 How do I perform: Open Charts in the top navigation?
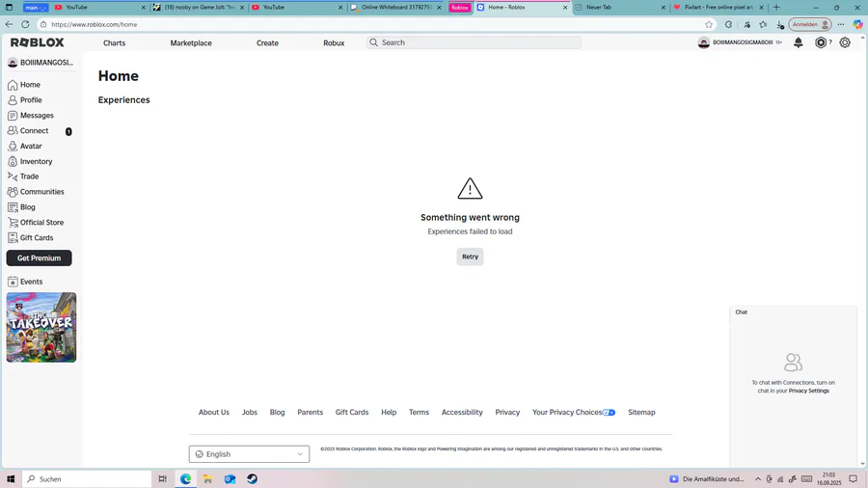point(114,42)
